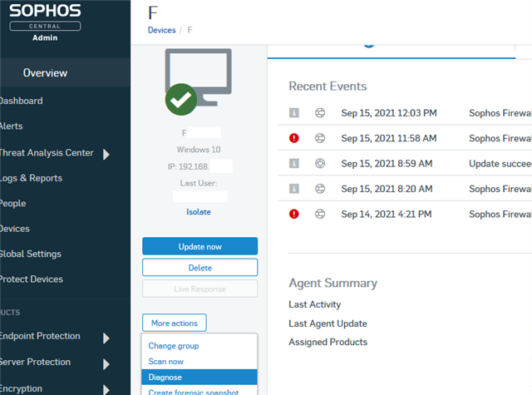Click the firewall icon on 11:58 AM event

click(x=320, y=138)
